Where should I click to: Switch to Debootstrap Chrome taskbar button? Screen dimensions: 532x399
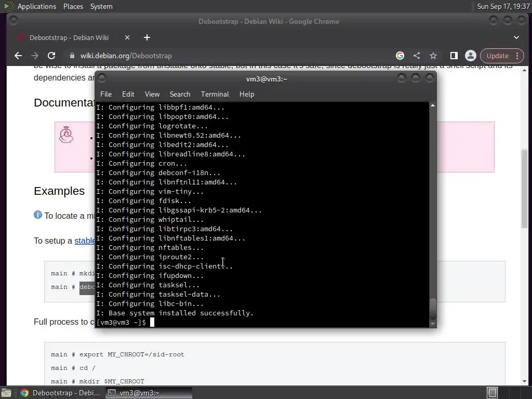coord(60,393)
